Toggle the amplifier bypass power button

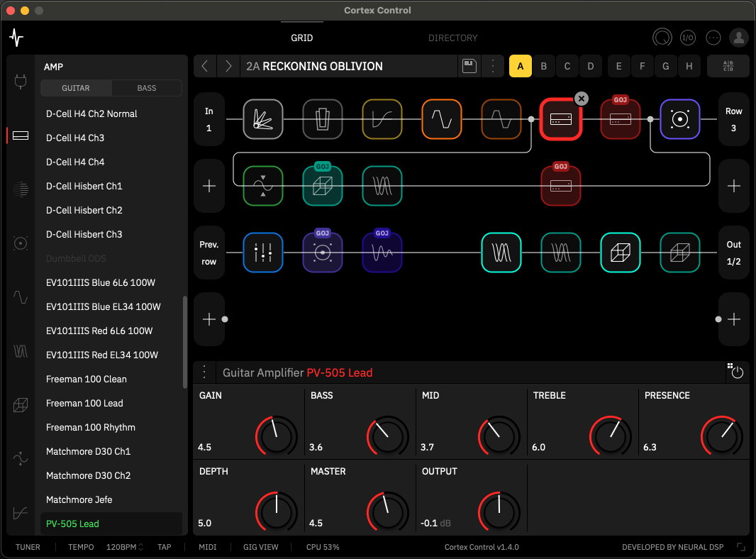pyautogui.click(x=738, y=372)
